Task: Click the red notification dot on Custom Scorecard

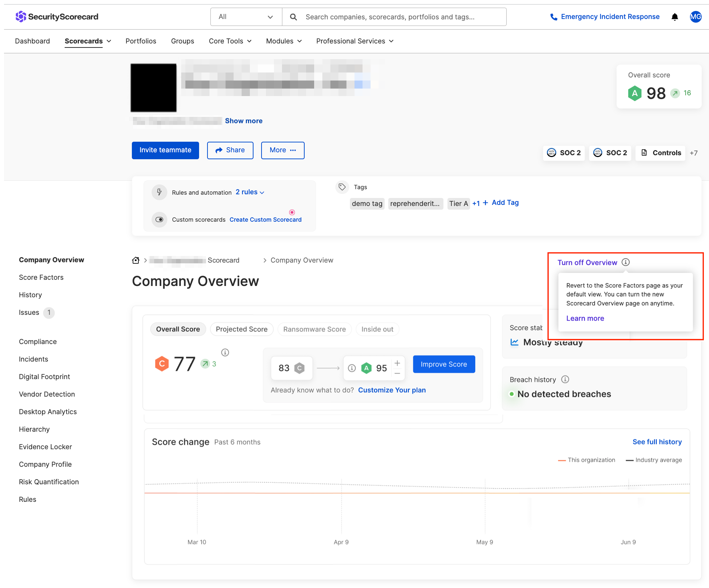Action: coord(292,212)
